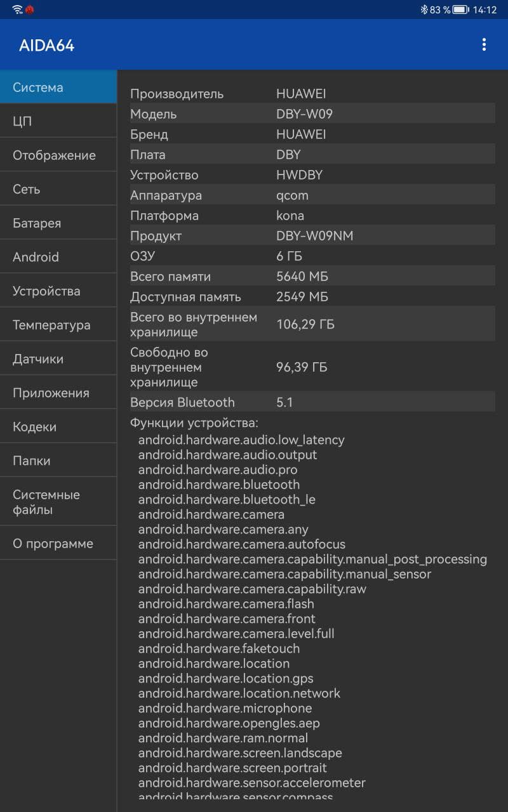This screenshot has height=812, width=508.
Task: Tap the Версия Bluetooth 5.1 row
Action: (x=311, y=402)
